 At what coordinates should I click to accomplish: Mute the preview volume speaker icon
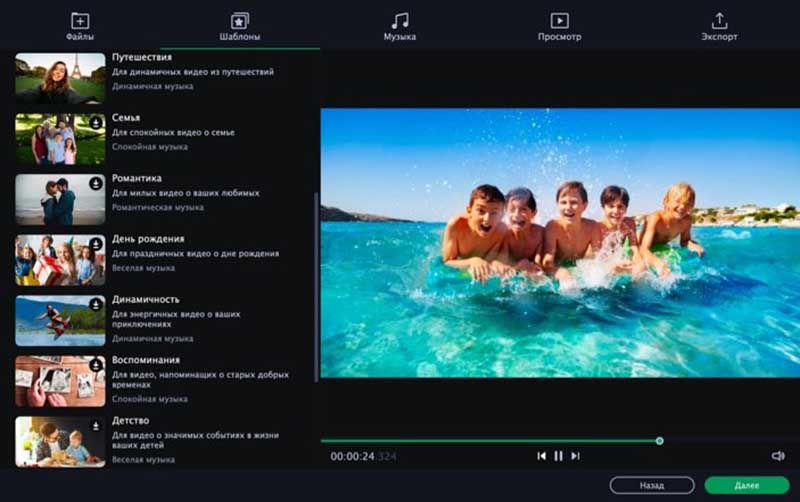click(778, 456)
